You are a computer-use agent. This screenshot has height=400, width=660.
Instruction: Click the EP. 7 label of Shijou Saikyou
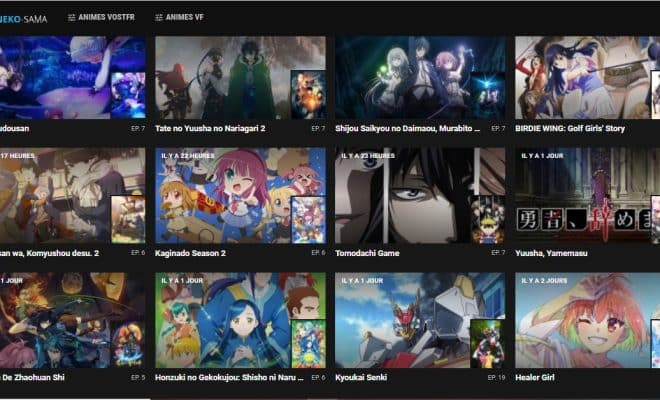498,128
